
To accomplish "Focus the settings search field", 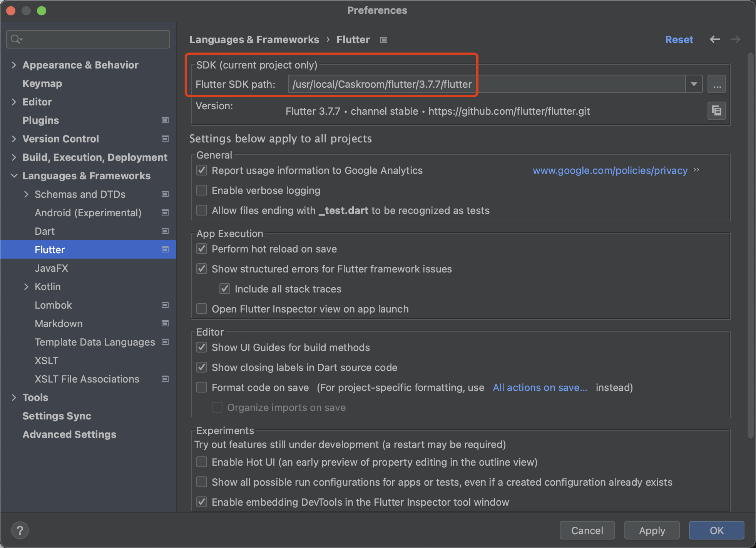I will (88, 39).
